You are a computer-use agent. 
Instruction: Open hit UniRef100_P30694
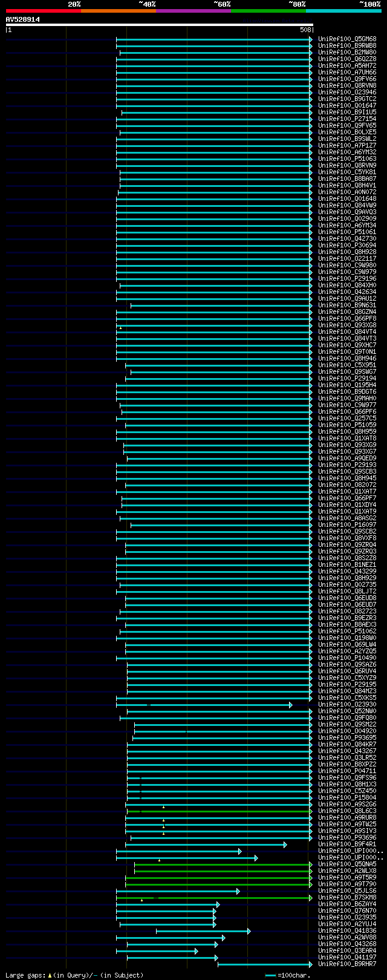[x=347, y=246]
